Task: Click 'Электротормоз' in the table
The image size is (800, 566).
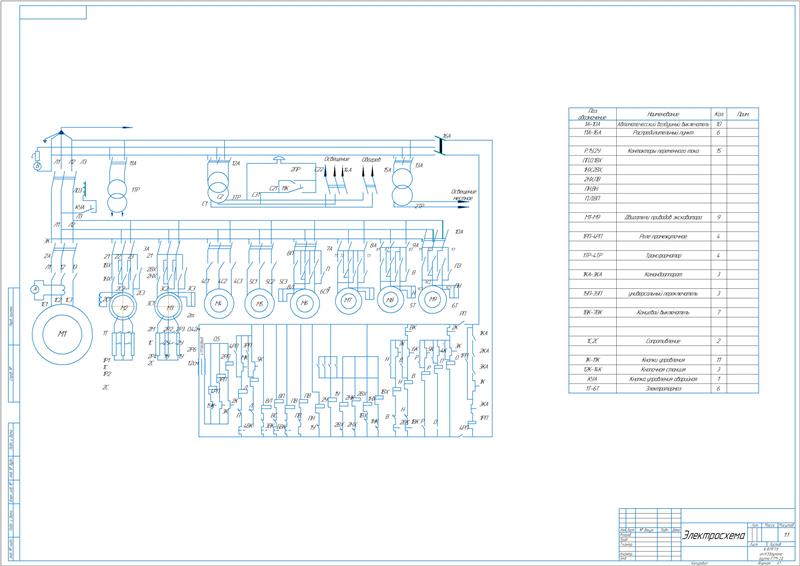Action: click(x=663, y=388)
